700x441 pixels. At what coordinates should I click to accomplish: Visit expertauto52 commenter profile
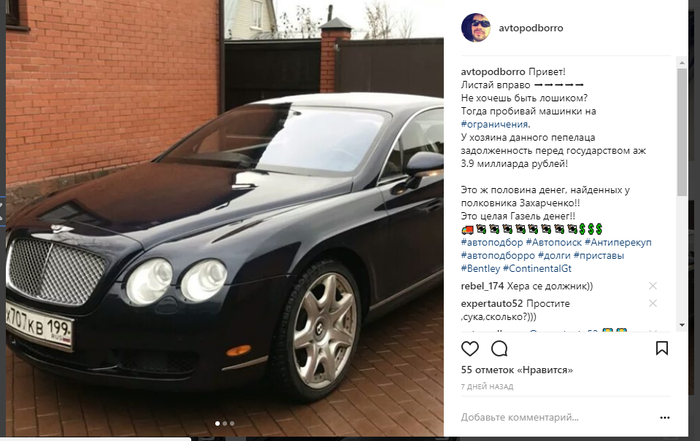pos(492,304)
